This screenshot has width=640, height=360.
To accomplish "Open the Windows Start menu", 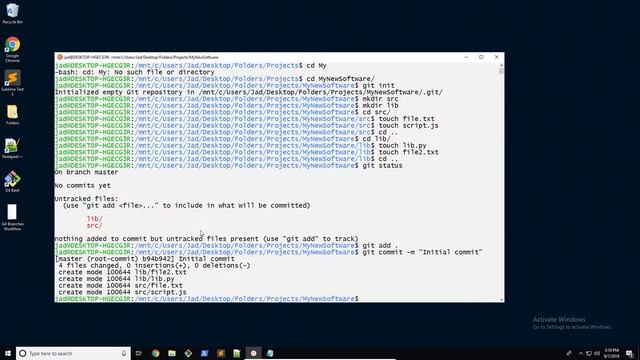I will (8, 353).
